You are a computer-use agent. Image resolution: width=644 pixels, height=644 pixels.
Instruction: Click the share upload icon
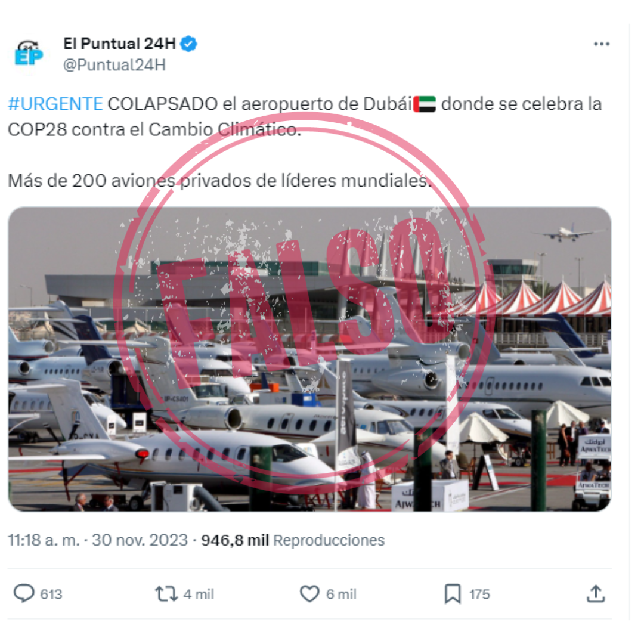coord(596,593)
